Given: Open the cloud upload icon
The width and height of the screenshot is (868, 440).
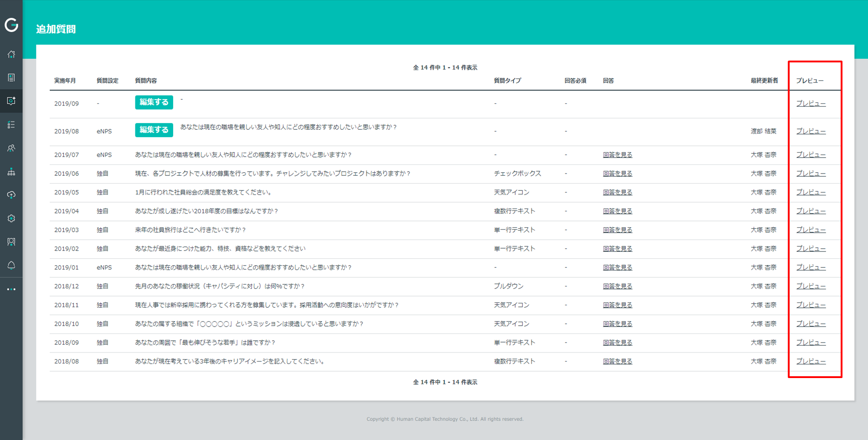Looking at the screenshot, I should click(x=11, y=195).
